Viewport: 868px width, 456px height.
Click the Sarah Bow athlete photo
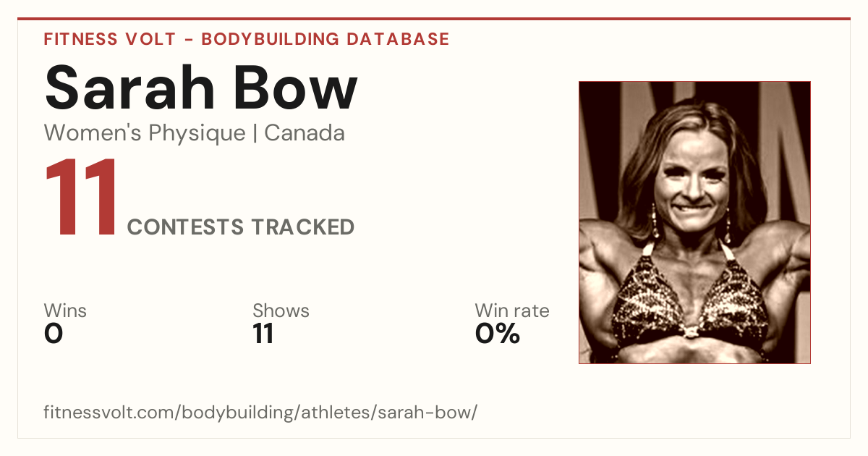coord(694,222)
